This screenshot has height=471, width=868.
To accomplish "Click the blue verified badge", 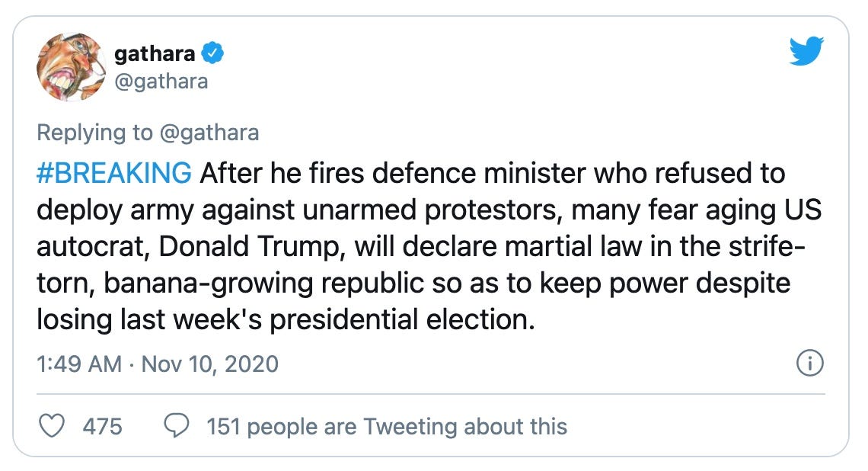I will [212, 53].
